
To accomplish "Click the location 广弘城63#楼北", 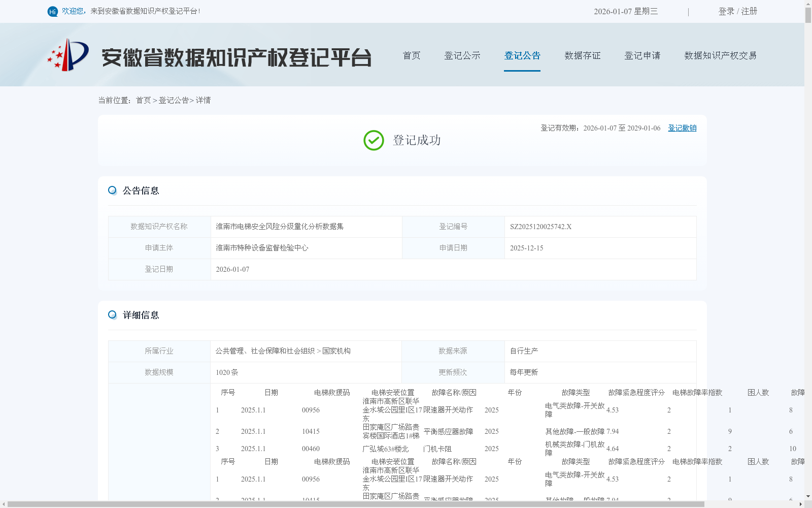I will 385,449.
